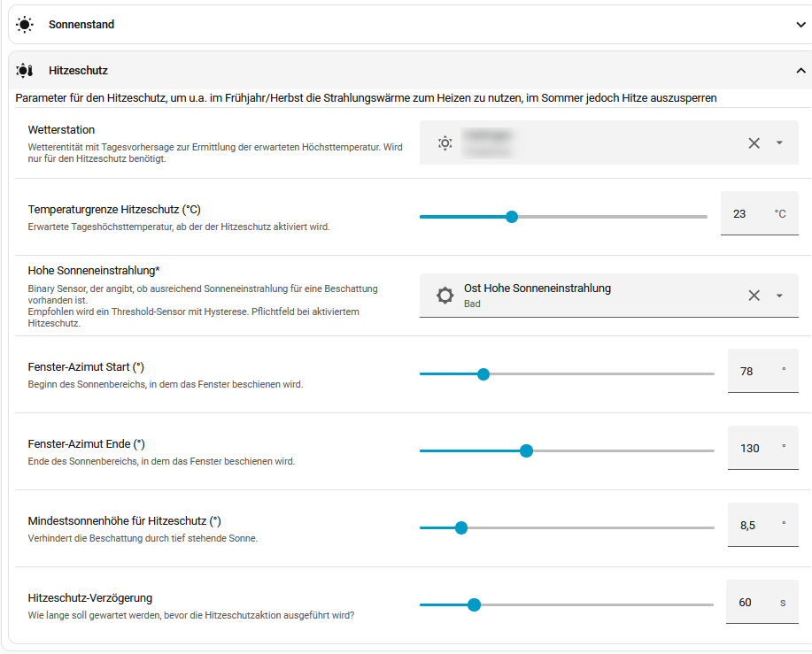Click the Temperaturgrenze Hitzeschutz slider handle

(512, 217)
